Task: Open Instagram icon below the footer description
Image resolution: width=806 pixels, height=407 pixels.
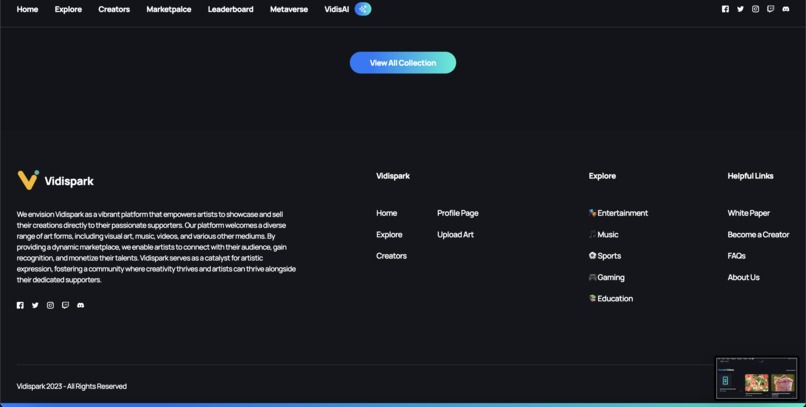Action: pos(50,305)
